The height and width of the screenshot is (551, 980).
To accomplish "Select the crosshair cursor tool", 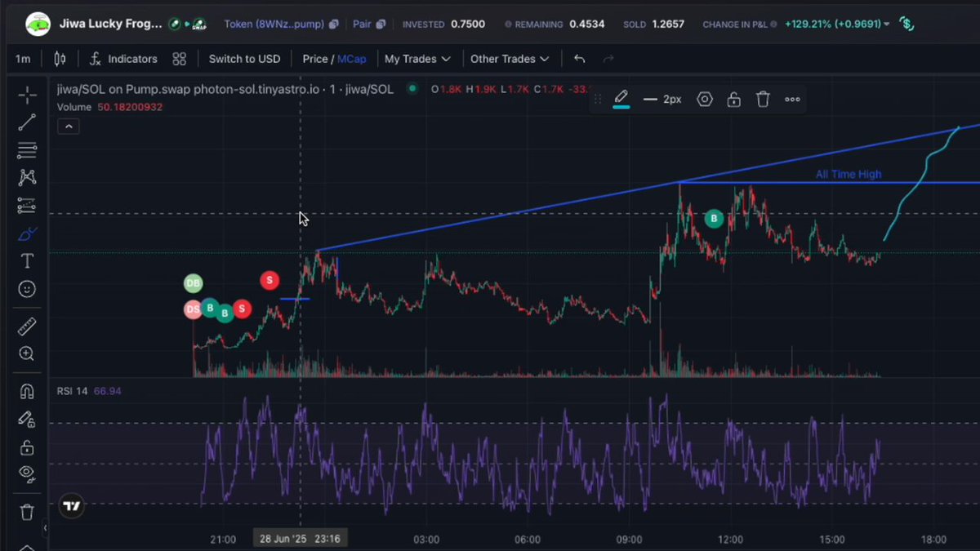I will 27,96.
